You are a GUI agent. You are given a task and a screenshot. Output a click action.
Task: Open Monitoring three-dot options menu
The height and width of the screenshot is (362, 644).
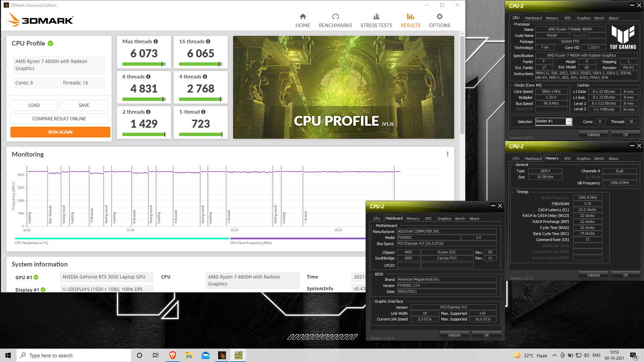point(447,154)
